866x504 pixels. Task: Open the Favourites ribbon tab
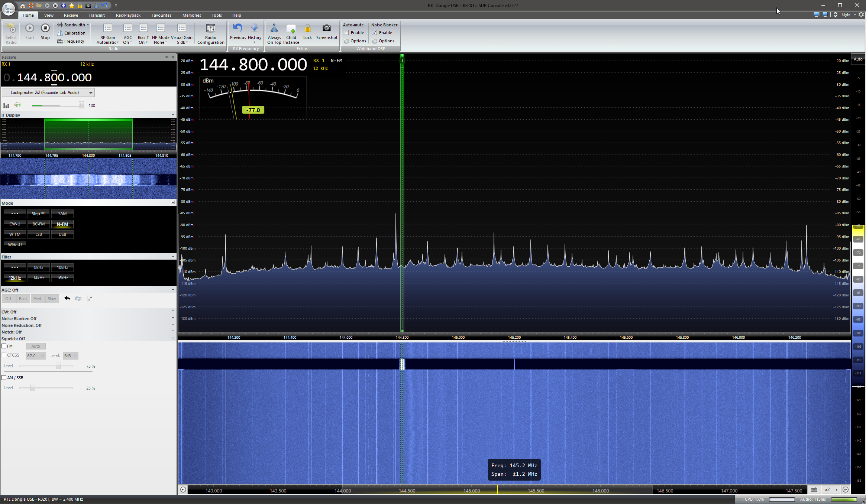(x=161, y=15)
